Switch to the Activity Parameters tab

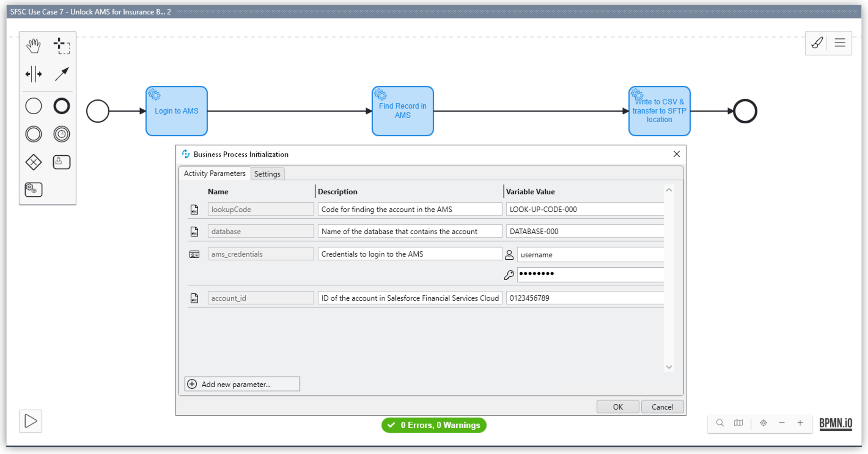tap(215, 174)
